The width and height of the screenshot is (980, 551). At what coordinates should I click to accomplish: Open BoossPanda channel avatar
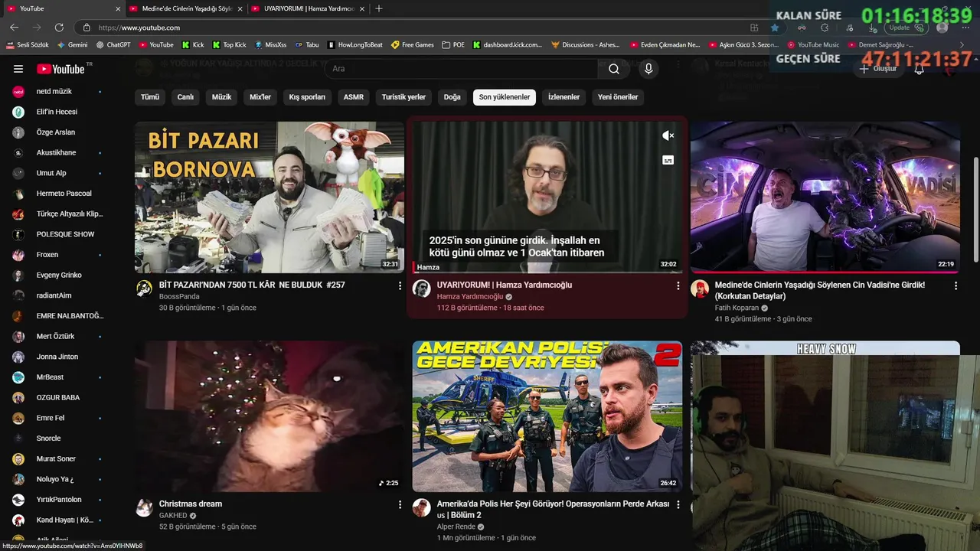pyautogui.click(x=144, y=289)
